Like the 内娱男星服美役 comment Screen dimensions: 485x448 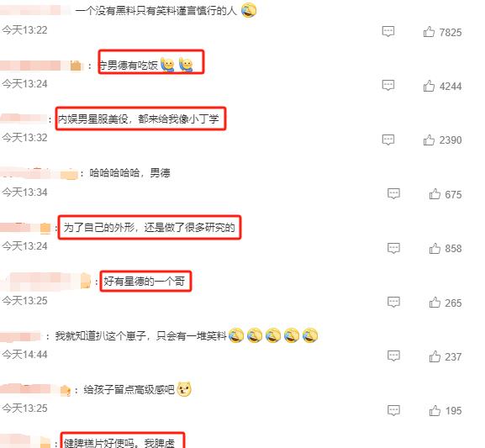429,140
